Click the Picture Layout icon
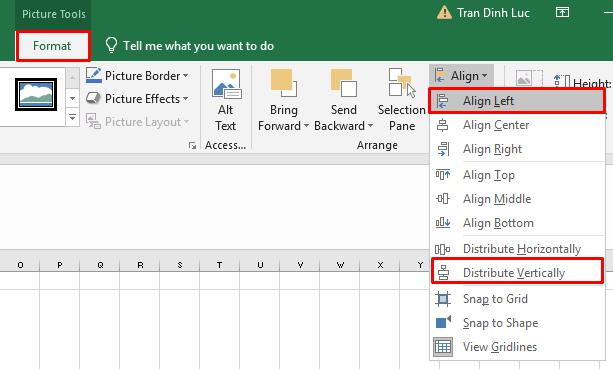Viewport: 613px width, 369px height. pyautogui.click(x=93, y=121)
